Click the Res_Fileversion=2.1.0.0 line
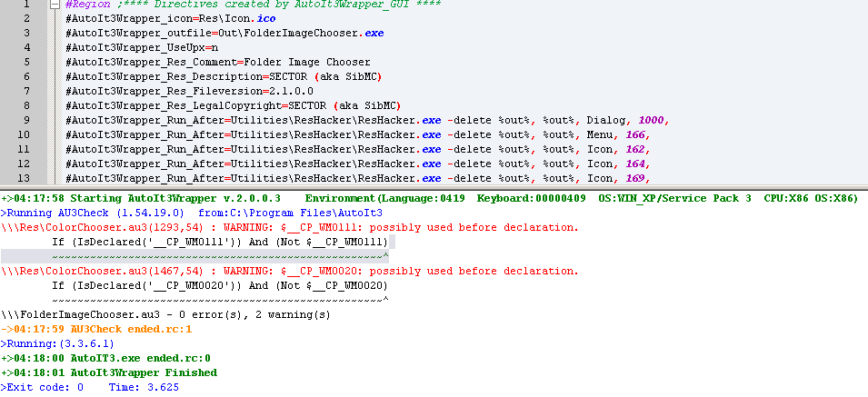This screenshot has height=397, width=868. click(189, 91)
